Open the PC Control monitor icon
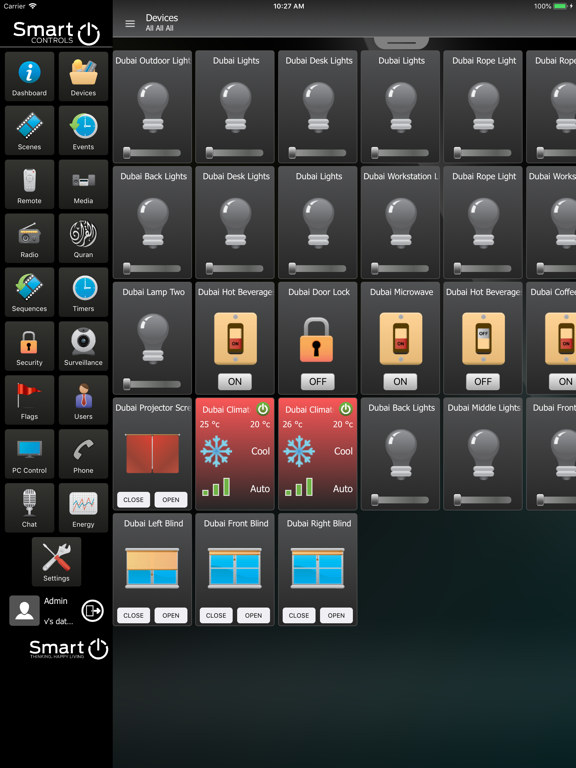This screenshot has height=768, width=576. pos(29,454)
